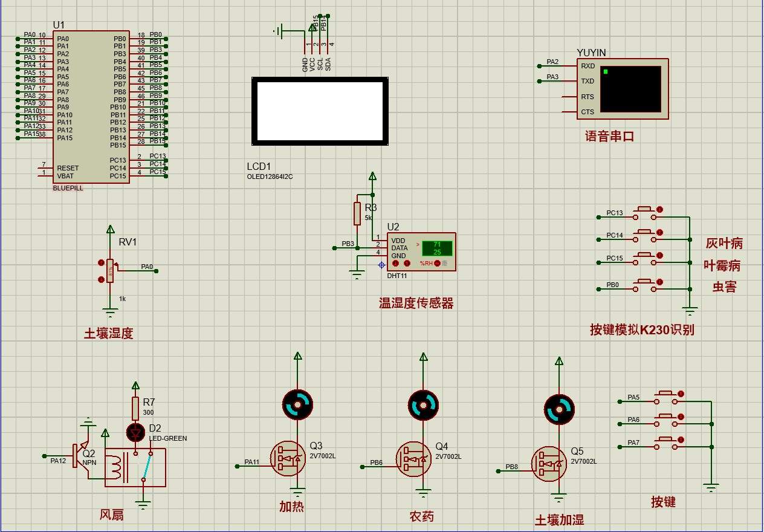Toggle the red latch dot of PC15 button

tap(660, 256)
